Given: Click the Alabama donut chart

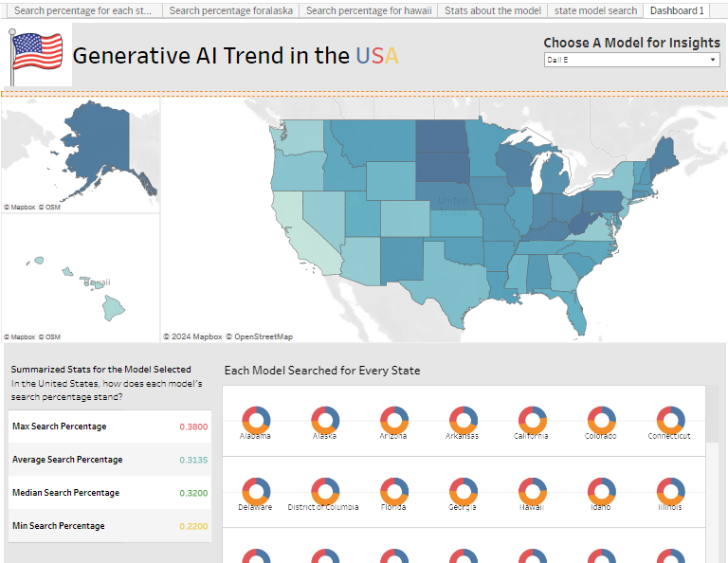Looking at the screenshot, I should [x=256, y=419].
